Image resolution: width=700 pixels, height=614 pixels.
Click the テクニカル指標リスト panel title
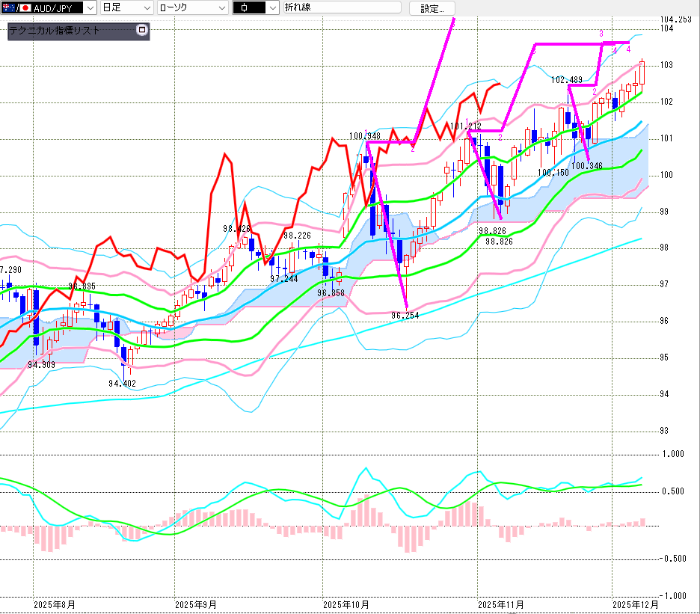tap(54, 31)
